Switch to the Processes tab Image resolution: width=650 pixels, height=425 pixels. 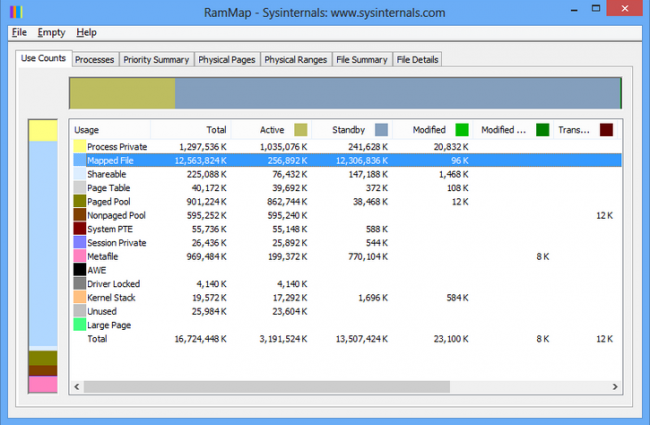tap(95, 60)
